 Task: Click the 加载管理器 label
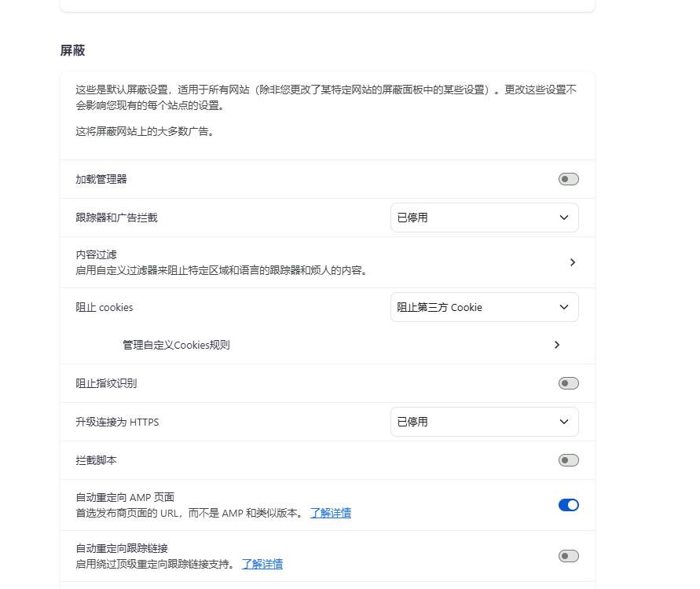click(101, 179)
